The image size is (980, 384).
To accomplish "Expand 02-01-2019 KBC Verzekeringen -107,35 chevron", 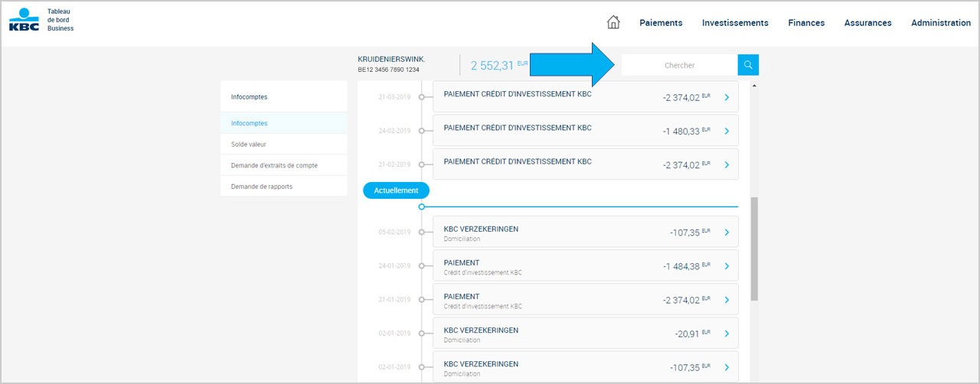I will tap(727, 367).
